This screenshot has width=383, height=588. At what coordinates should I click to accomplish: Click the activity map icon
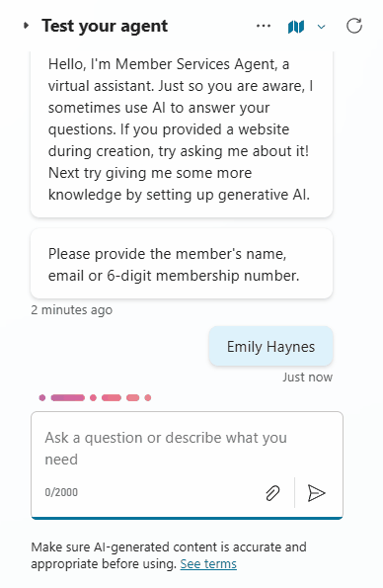coord(296,27)
